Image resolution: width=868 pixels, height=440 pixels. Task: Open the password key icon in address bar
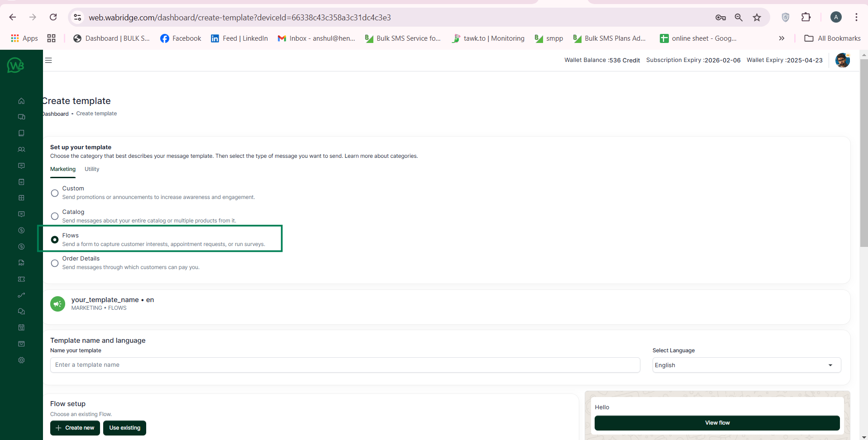tap(720, 17)
